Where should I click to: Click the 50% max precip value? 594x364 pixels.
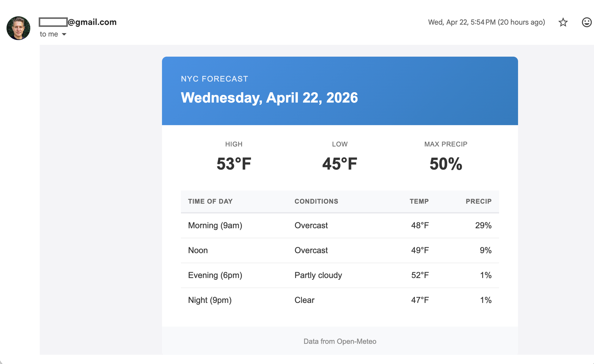pos(446,164)
